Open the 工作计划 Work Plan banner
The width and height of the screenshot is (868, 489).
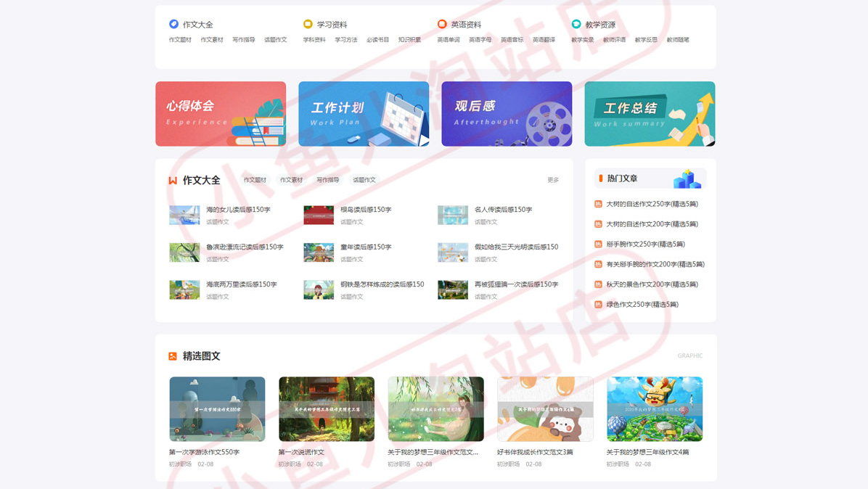click(x=364, y=114)
